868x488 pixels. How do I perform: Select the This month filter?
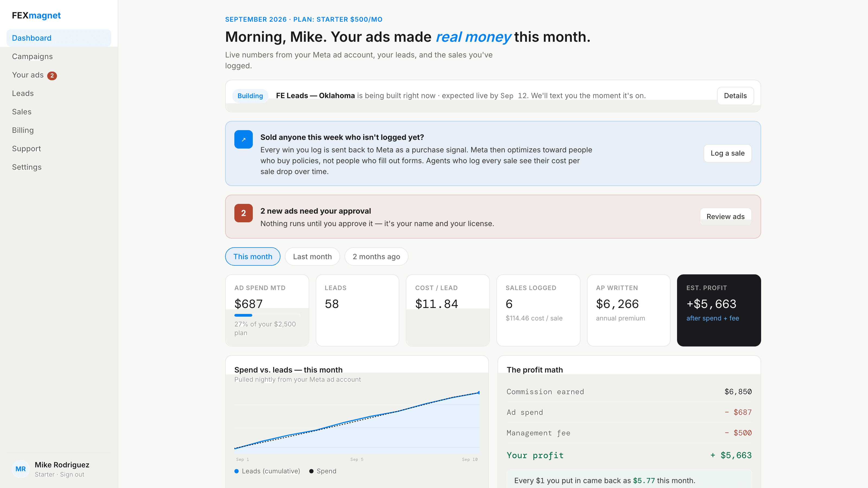pos(253,257)
